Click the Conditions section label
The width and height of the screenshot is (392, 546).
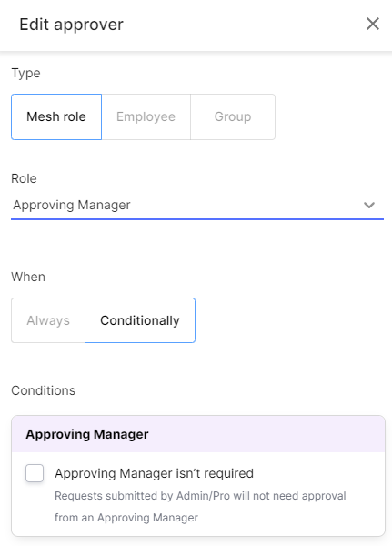click(43, 390)
